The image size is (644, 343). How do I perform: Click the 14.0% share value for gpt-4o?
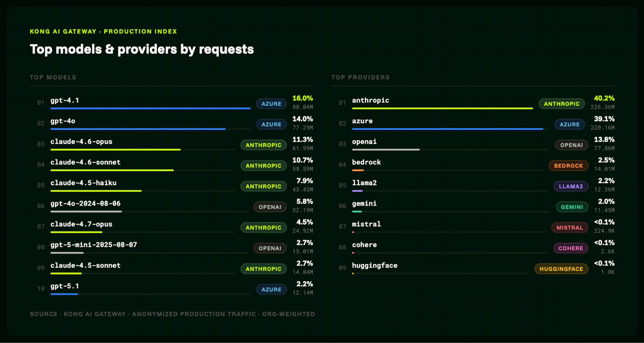click(x=303, y=119)
